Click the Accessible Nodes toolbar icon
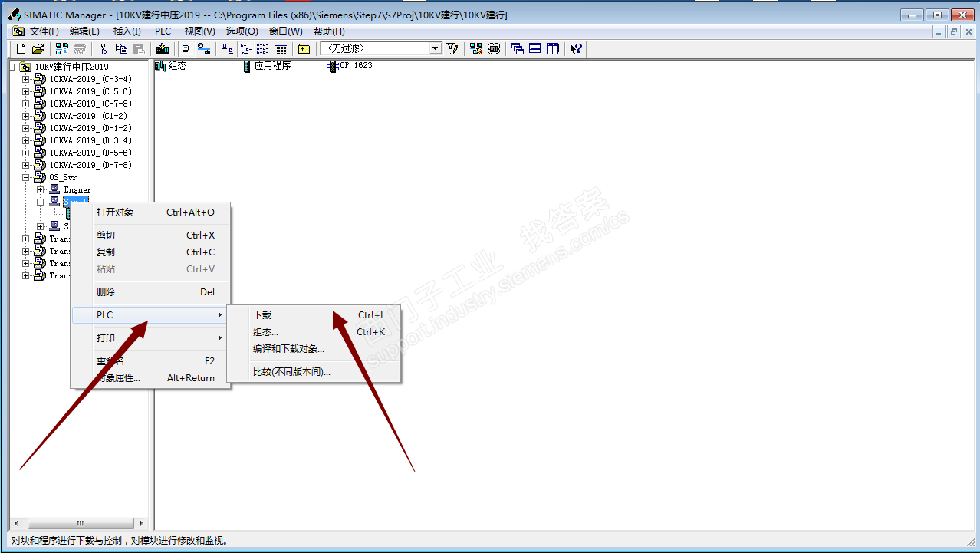The width and height of the screenshot is (980, 553). [x=62, y=48]
